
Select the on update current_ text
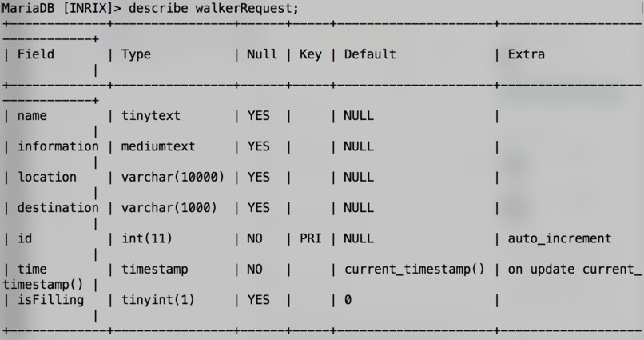[574, 270]
